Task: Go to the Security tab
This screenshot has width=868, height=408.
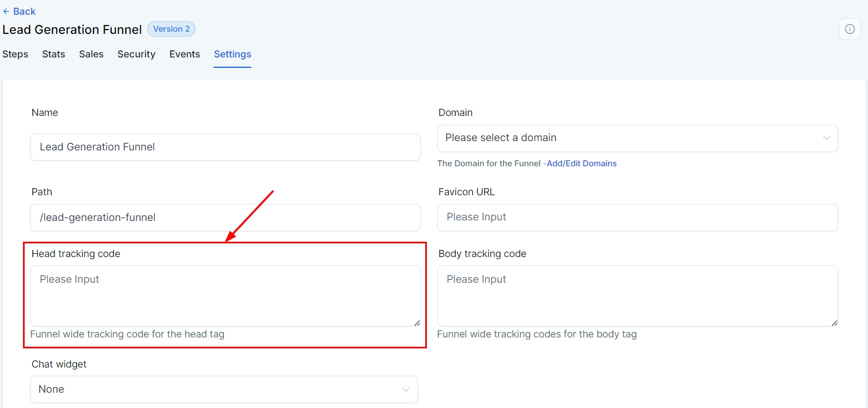Action: [136, 54]
